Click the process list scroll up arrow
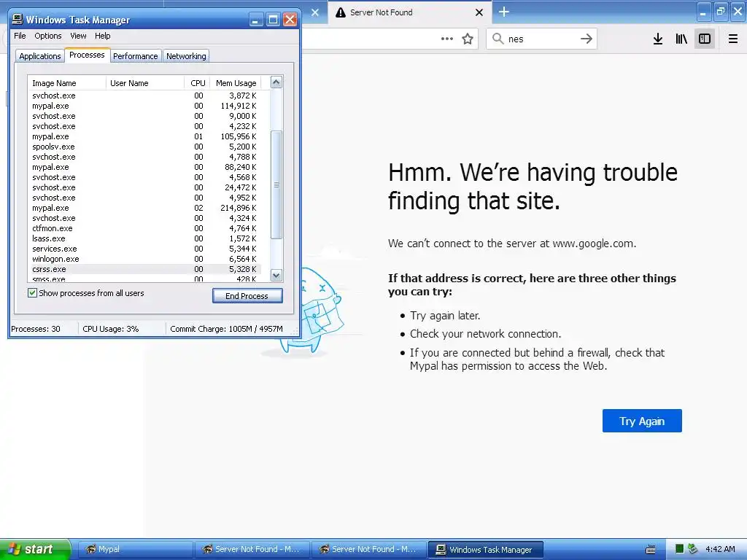This screenshot has height=560, width=747. tap(276, 82)
